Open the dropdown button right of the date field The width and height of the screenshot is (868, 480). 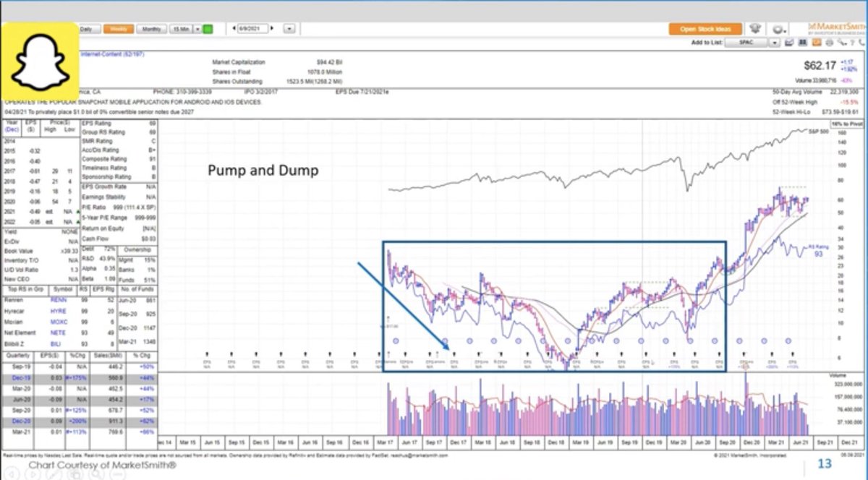(289, 29)
